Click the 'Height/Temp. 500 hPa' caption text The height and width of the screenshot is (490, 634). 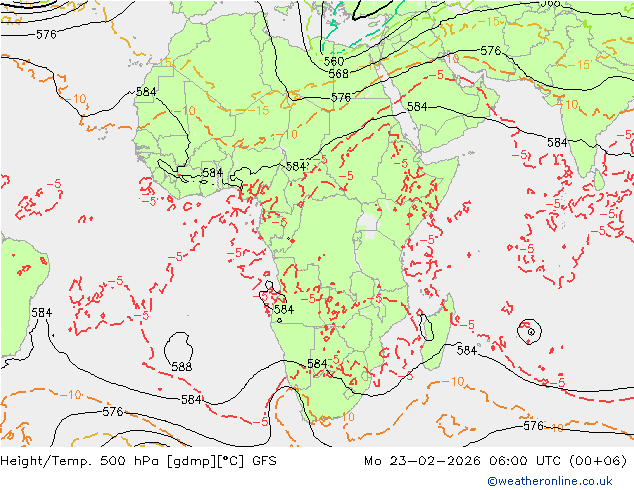point(82,460)
